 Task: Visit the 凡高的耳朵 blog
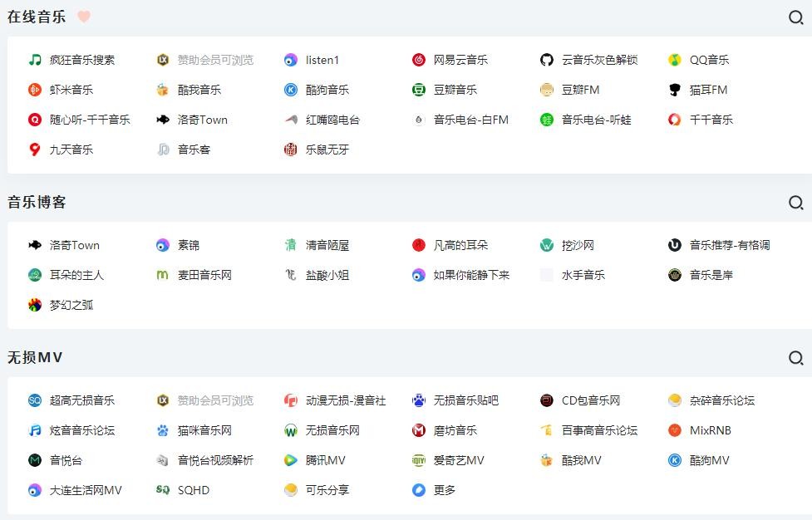[x=460, y=245]
